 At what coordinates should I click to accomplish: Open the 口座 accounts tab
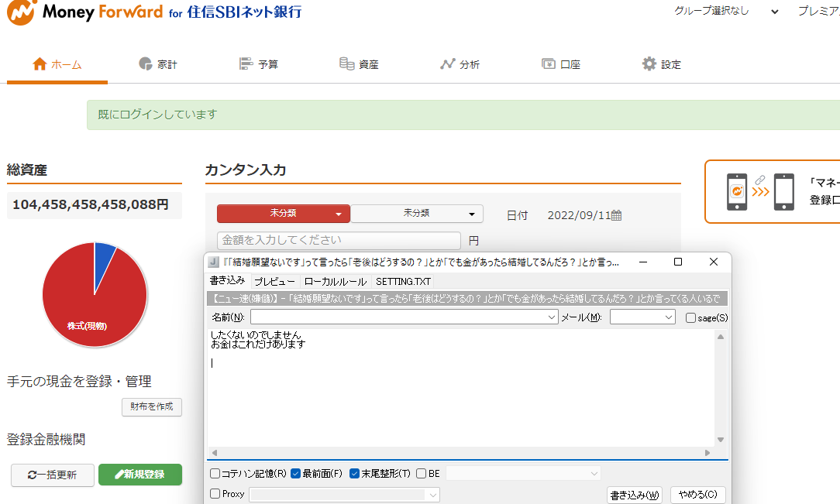click(561, 65)
